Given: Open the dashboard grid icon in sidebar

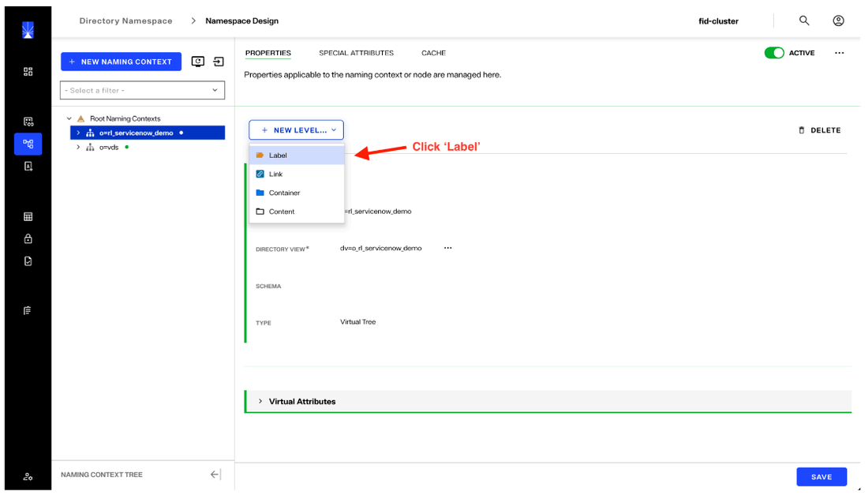Looking at the screenshot, I should tap(28, 71).
